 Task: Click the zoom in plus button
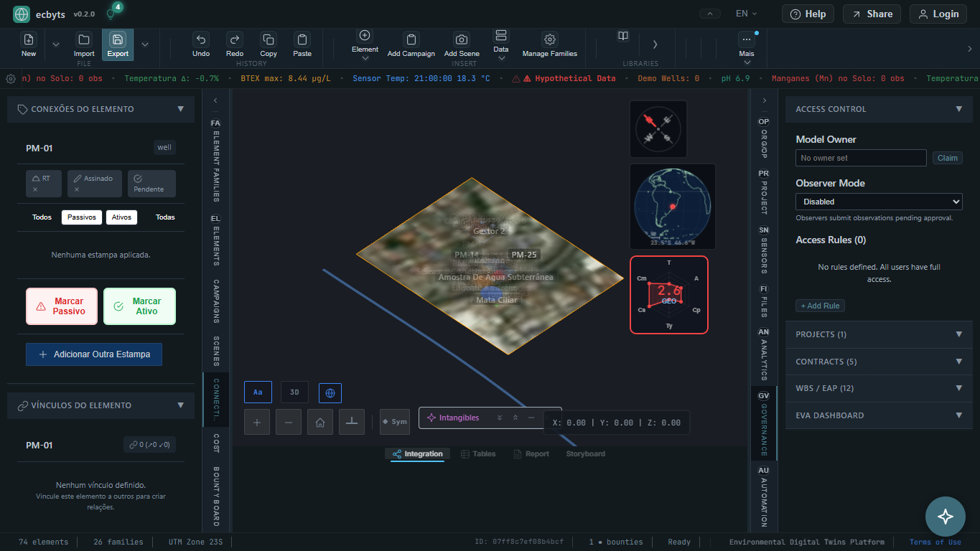click(x=257, y=422)
